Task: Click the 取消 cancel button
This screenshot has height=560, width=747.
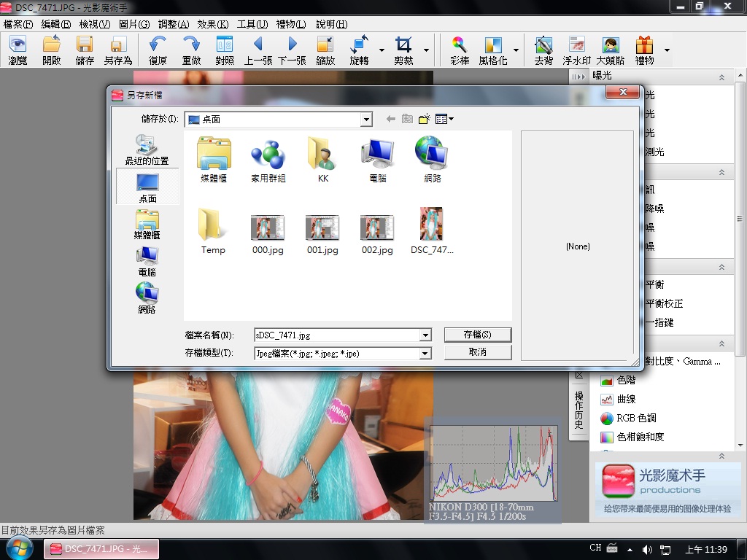Action: click(x=477, y=351)
